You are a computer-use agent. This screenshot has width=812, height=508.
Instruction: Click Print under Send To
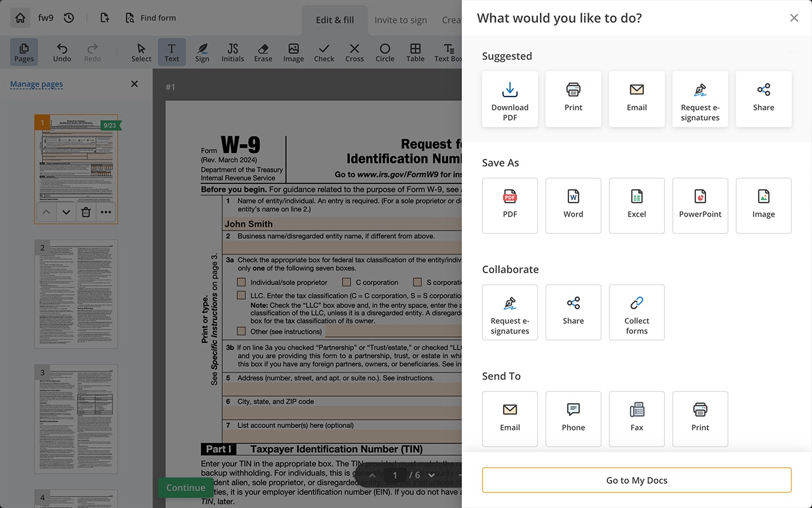pyautogui.click(x=700, y=419)
